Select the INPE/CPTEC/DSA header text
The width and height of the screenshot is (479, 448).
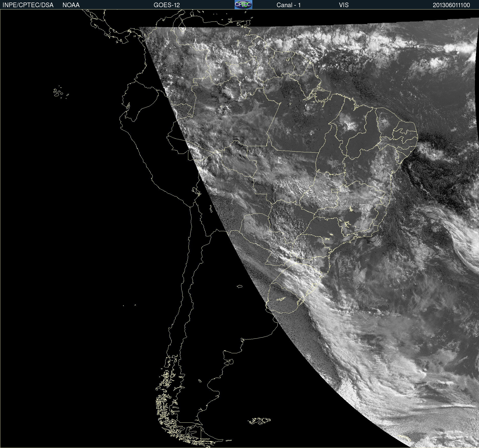pyautogui.click(x=28, y=5)
